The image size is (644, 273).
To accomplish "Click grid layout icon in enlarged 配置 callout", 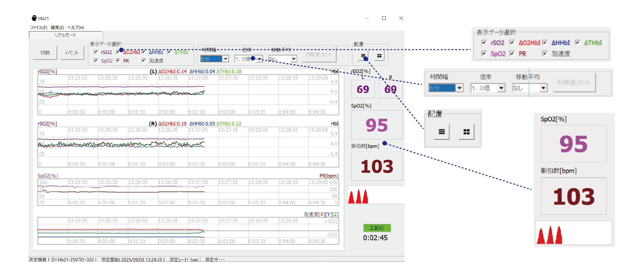I will click(x=466, y=132).
